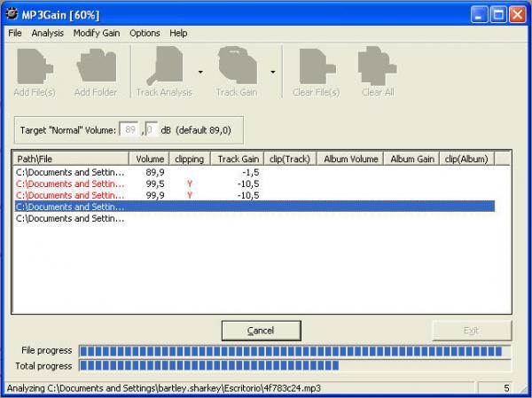This screenshot has height=398, width=532.
Task: Close the MP3Gain window
Action: click(x=518, y=14)
